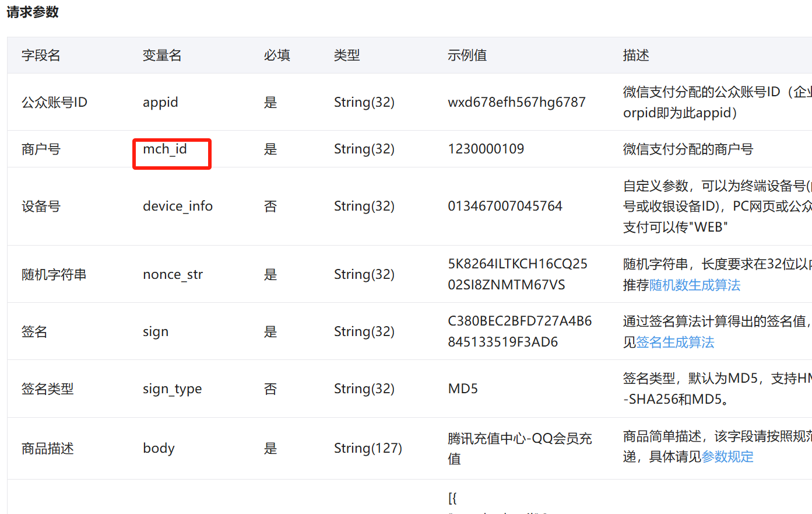This screenshot has height=514, width=812.
Task: Click the appid variable name cell
Action: 160,102
